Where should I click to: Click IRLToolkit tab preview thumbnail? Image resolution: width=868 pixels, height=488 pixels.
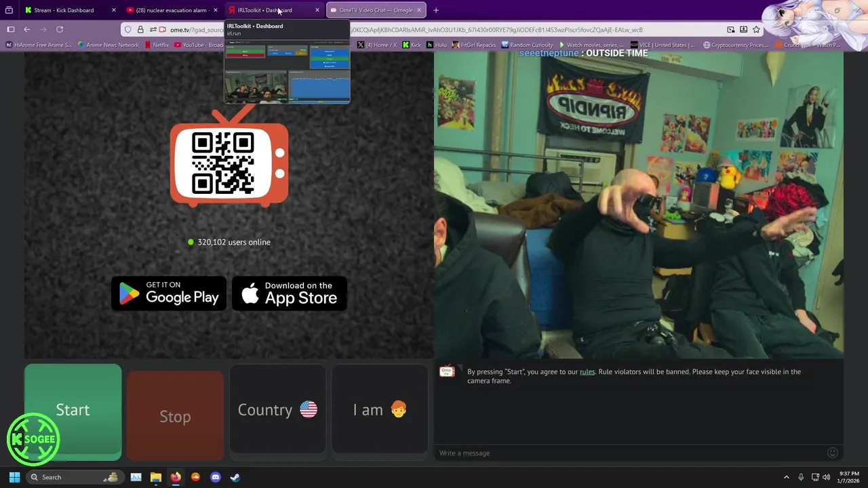(x=288, y=73)
